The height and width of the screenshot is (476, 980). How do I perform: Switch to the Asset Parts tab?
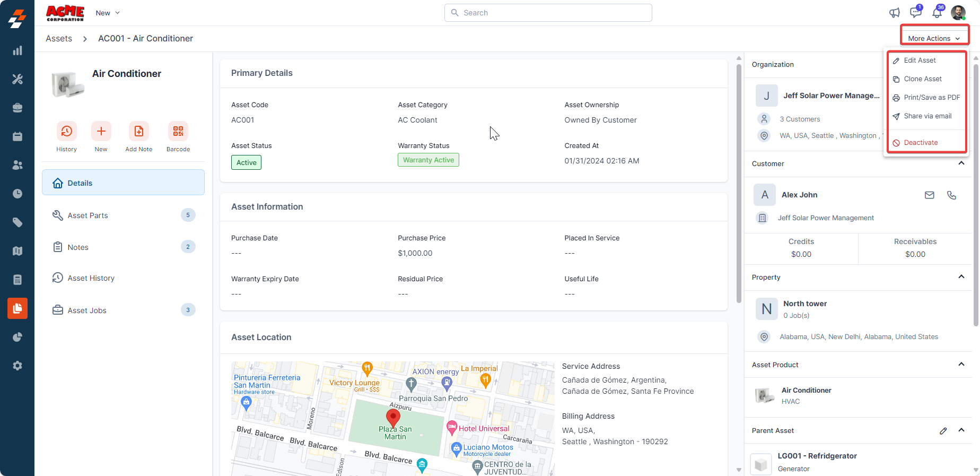87,215
